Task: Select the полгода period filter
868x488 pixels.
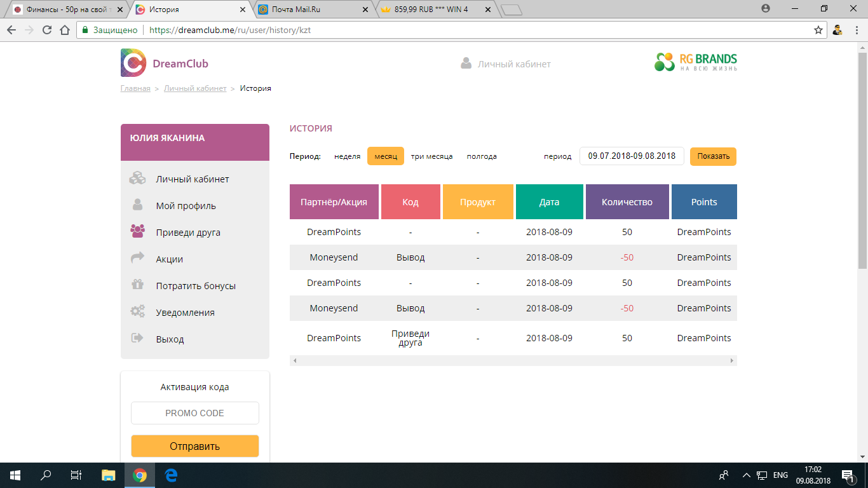Action: [482, 156]
